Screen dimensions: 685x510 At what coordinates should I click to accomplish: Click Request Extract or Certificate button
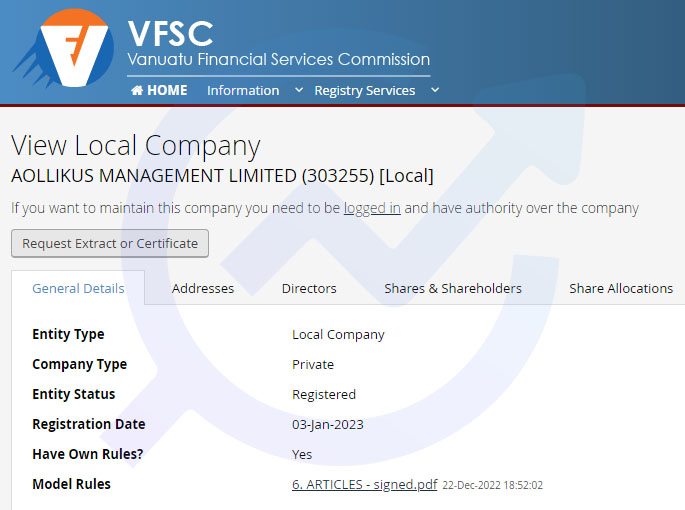pos(110,243)
